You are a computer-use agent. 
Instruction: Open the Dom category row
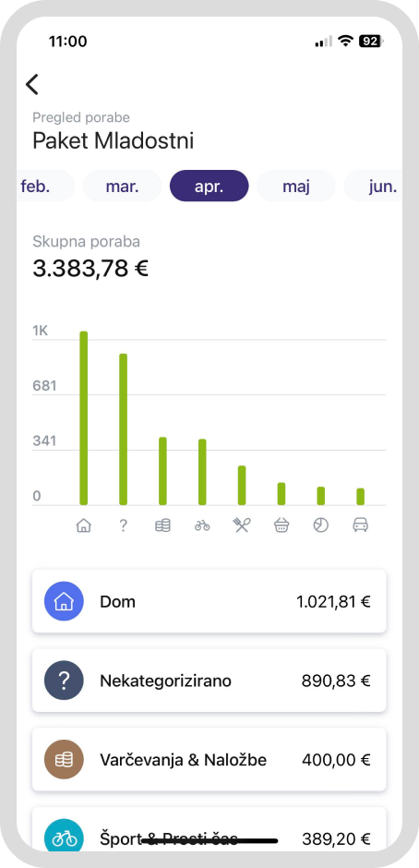pyautogui.click(x=209, y=601)
